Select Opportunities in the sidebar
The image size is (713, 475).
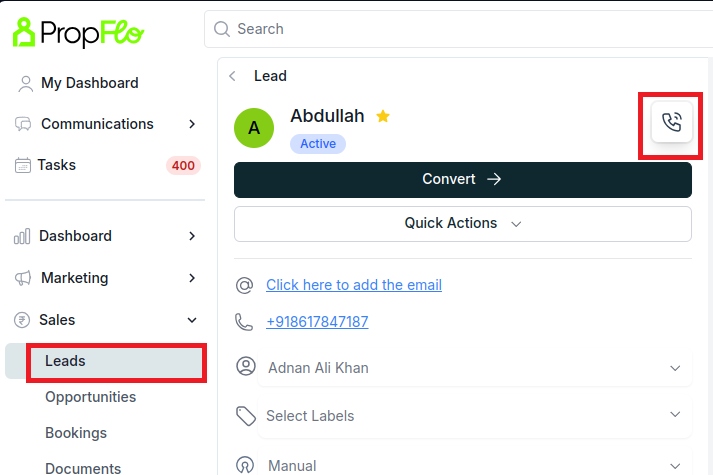(90, 397)
